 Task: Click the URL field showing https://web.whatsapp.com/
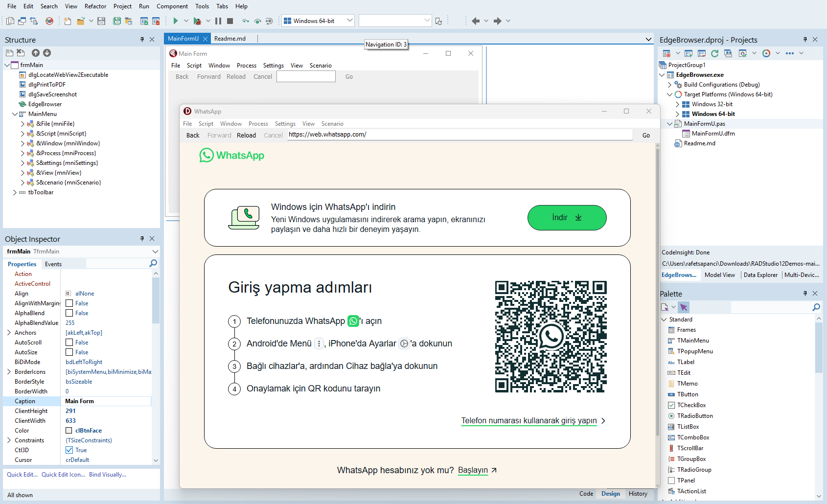(460, 135)
